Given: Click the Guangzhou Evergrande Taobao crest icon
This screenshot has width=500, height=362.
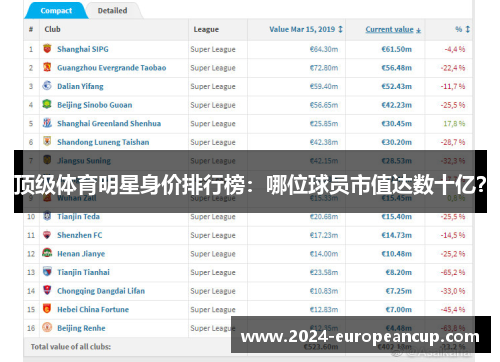Looking at the screenshot, I should 47,67.
